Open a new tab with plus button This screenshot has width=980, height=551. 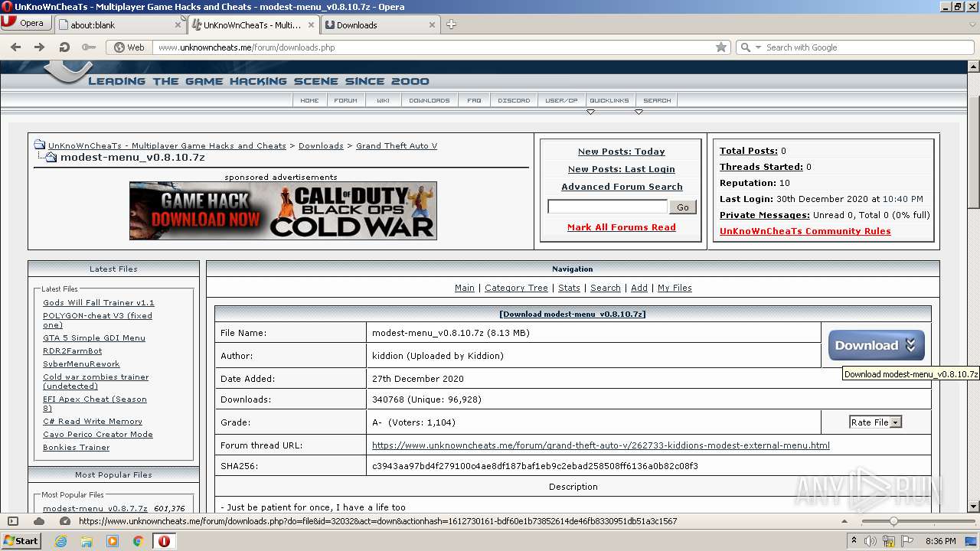point(451,24)
